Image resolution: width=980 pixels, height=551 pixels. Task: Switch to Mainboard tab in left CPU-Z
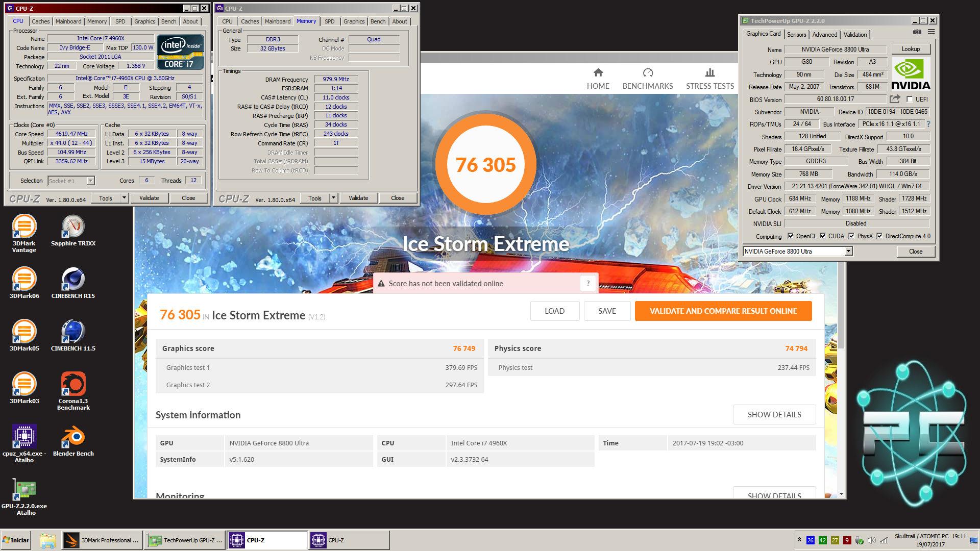tap(68, 21)
